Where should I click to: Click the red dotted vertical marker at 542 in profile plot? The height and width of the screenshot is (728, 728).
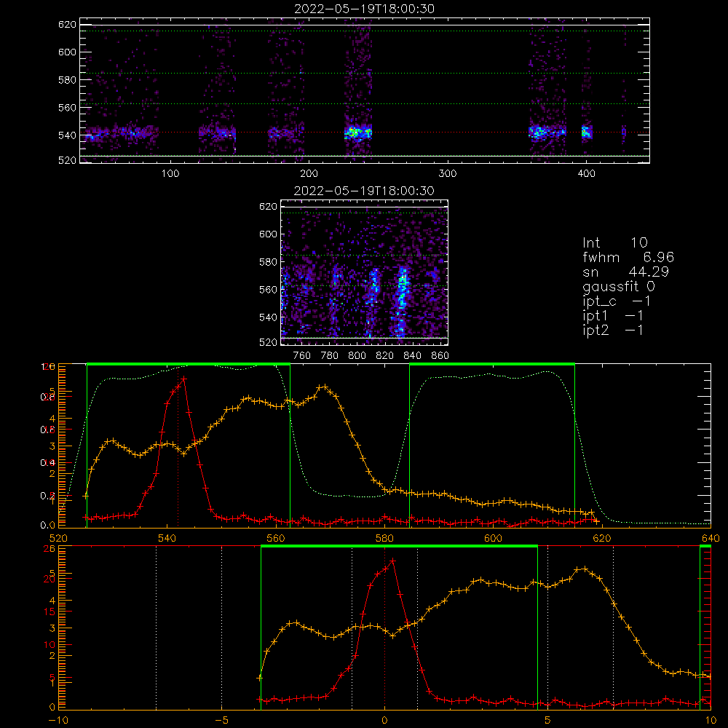[x=178, y=446]
